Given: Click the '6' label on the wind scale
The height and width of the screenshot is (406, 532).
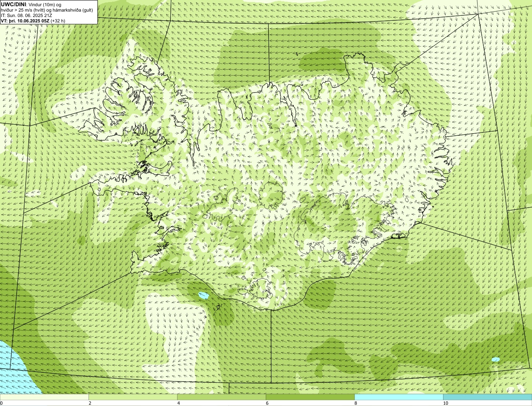Looking at the screenshot, I should (x=267, y=403).
